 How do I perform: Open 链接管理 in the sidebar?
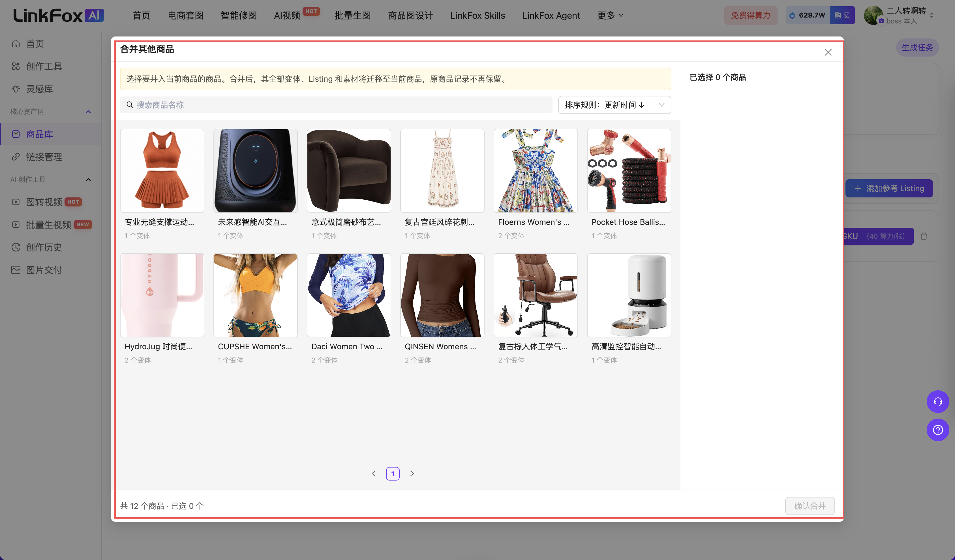(50, 157)
